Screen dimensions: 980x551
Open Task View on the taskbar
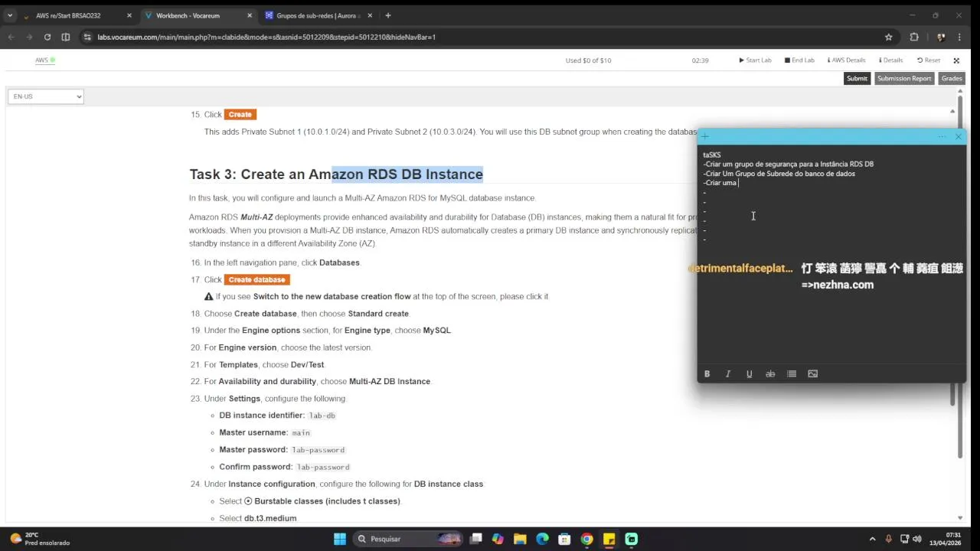[x=476, y=539]
